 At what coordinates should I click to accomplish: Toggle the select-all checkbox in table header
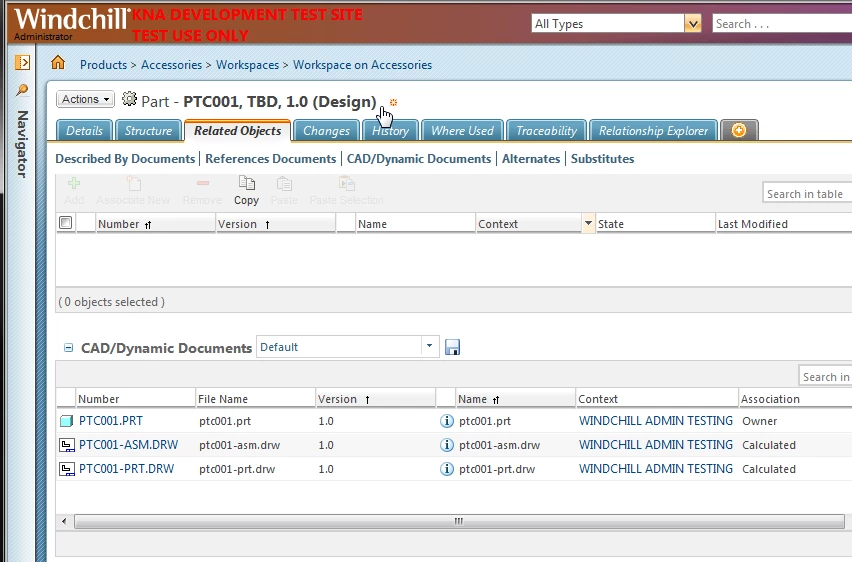(66, 223)
